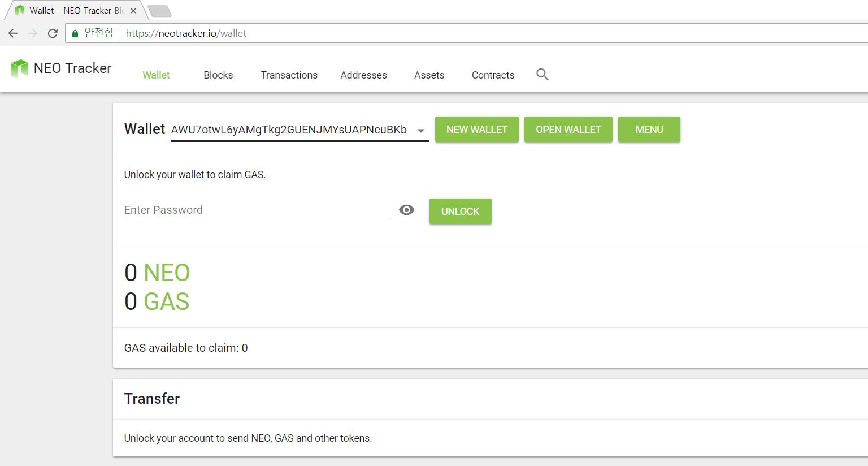
Task: Click the UNLOCK button
Action: (461, 211)
